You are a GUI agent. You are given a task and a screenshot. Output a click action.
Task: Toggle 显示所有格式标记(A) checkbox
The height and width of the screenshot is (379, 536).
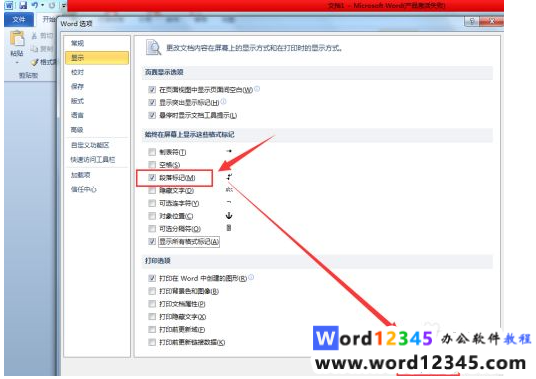pos(152,242)
